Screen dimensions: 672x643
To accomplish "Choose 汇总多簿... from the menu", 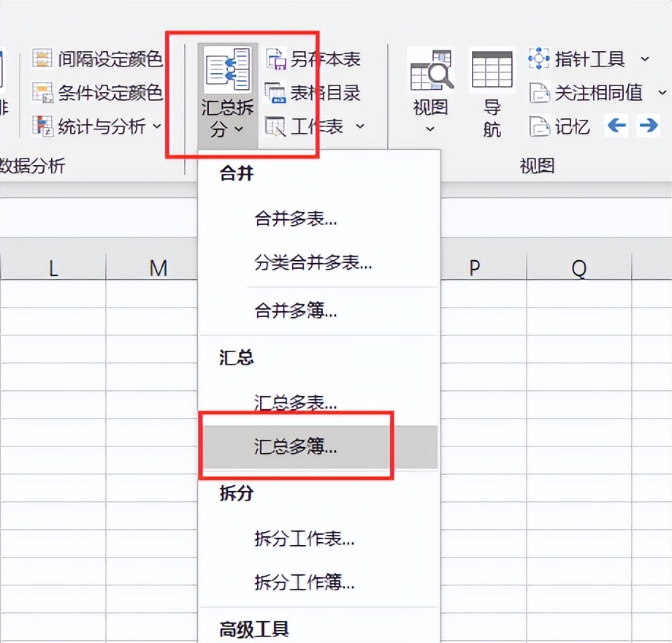I will [x=296, y=447].
